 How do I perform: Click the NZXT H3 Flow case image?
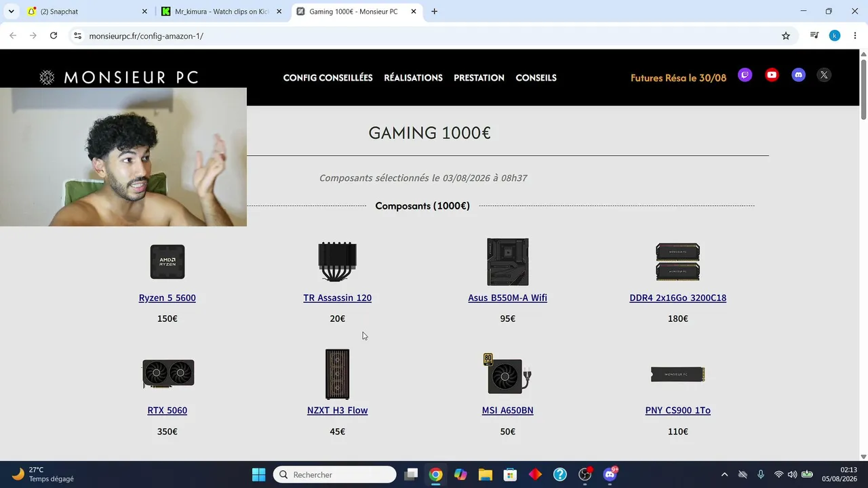coord(338,374)
